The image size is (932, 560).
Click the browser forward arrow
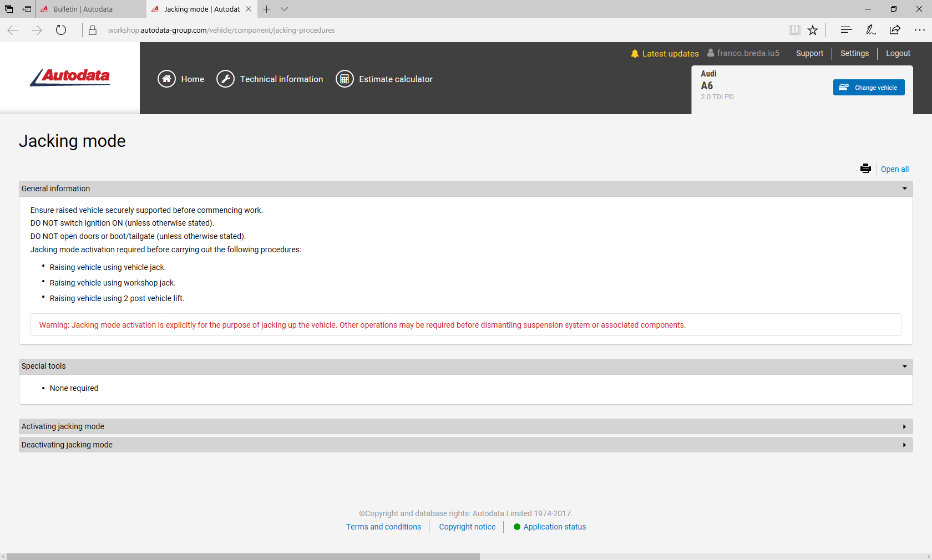pyautogui.click(x=37, y=30)
